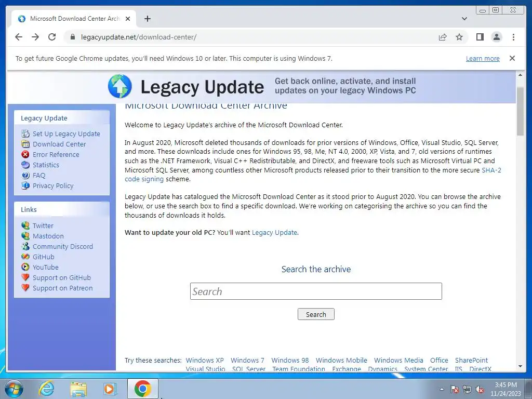Screen dimensions: 532x399
Task: Launch Internet Explorer from the taskbar
Action: (46, 389)
